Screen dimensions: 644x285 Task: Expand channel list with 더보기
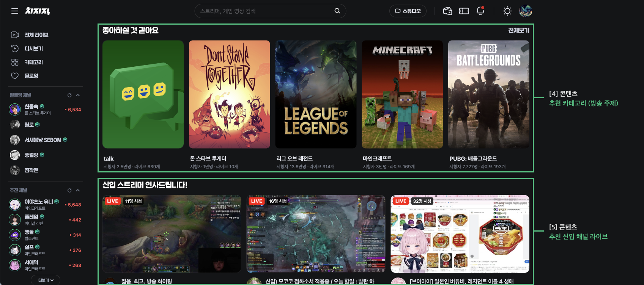tap(46, 280)
